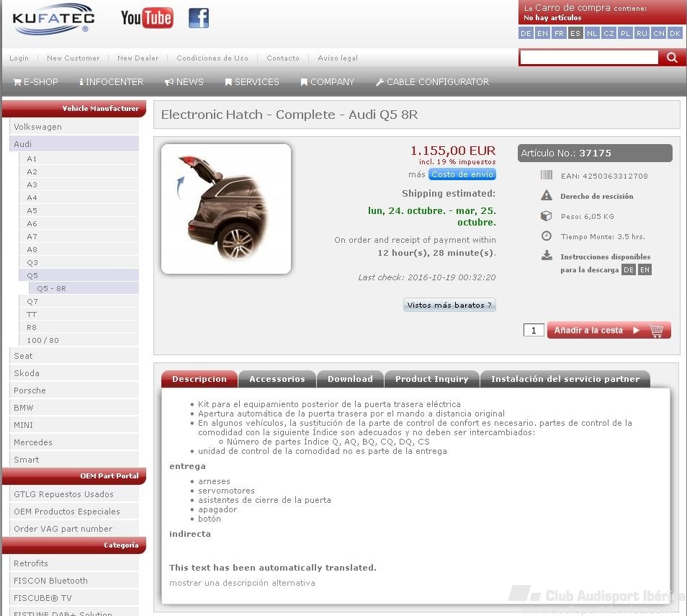Click the New Dealer link
Image resolution: width=687 pixels, height=616 pixels.
click(x=138, y=58)
